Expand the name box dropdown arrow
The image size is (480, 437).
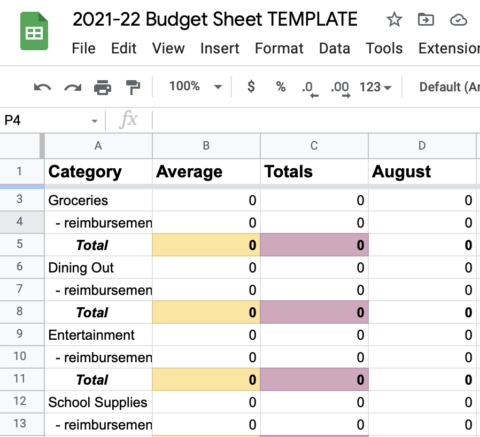[95, 121]
